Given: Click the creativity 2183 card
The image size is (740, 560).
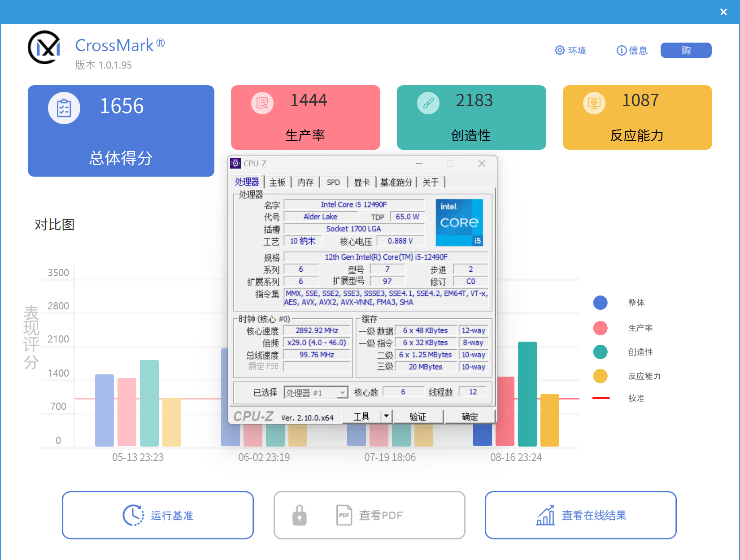Looking at the screenshot, I should point(471,117).
